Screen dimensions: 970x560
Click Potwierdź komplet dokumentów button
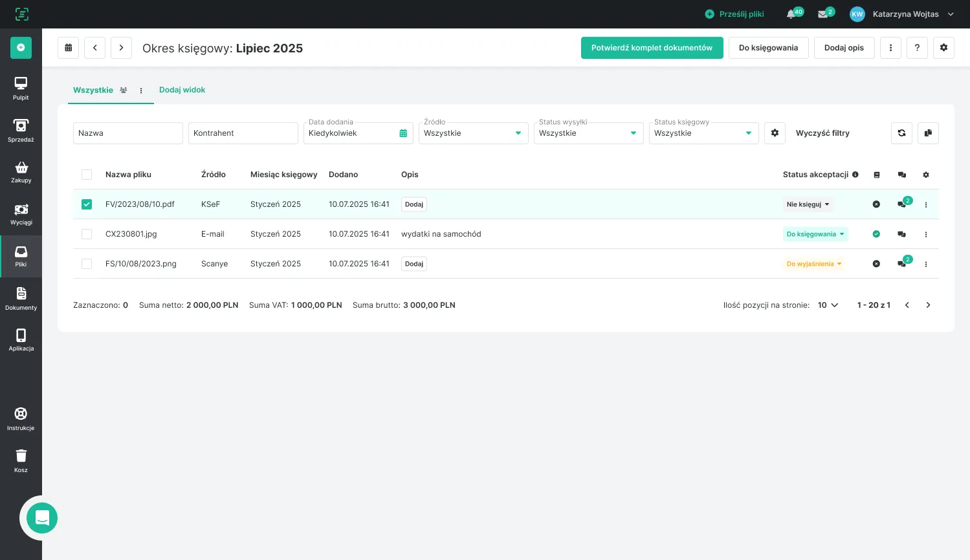652,48
